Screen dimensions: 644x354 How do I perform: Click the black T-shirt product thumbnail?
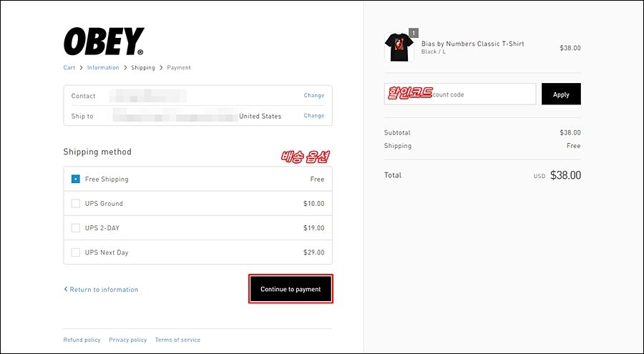point(399,48)
